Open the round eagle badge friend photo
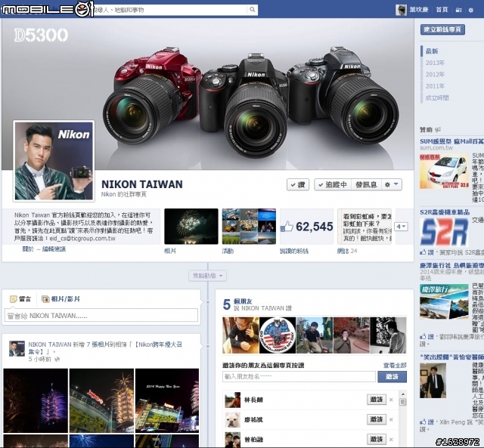This screenshot has height=448, width=484. click(278, 335)
